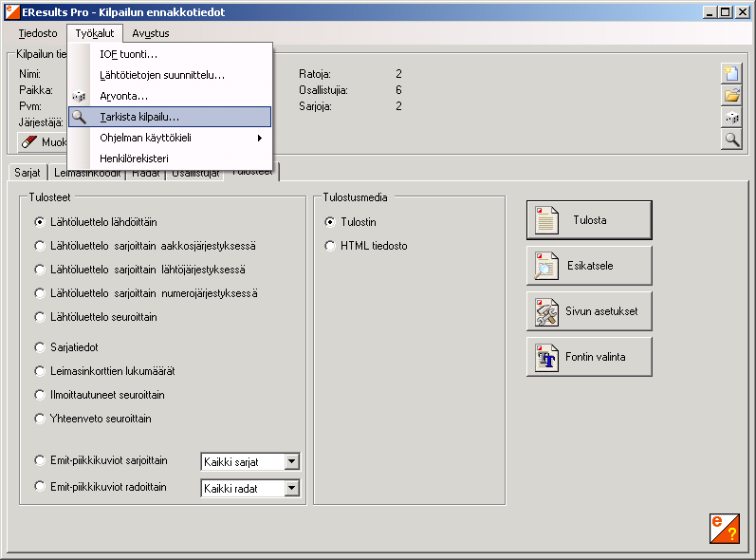Choose HTML tiedosto as print media

tap(330, 246)
